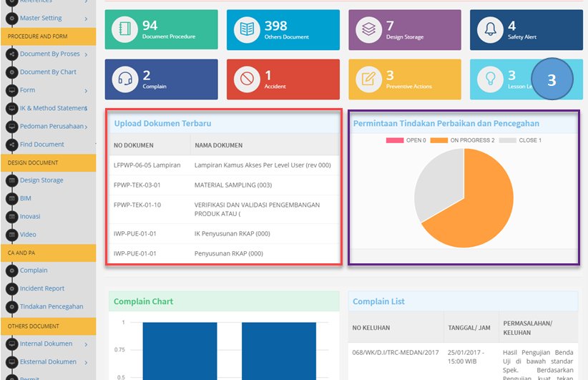Click the lightbulb icon on Lesson Learned tile
The height and width of the screenshot is (380, 588).
click(x=490, y=79)
